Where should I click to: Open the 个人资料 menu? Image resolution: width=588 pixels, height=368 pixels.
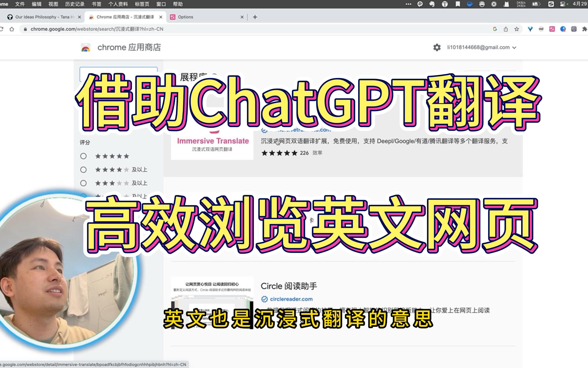[x=118, y=4]
